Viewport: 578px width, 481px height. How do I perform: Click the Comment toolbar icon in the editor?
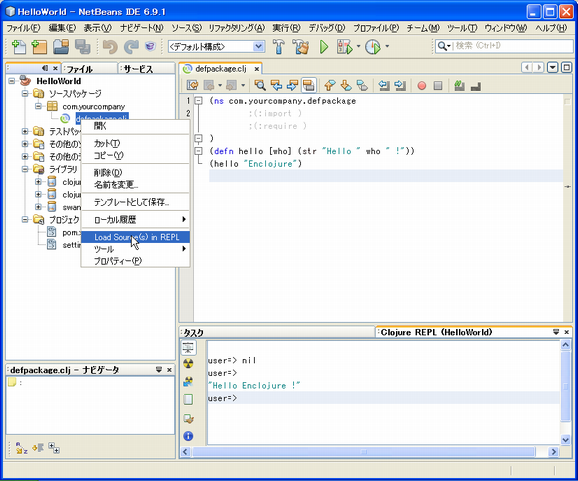[x=459, y=86]
